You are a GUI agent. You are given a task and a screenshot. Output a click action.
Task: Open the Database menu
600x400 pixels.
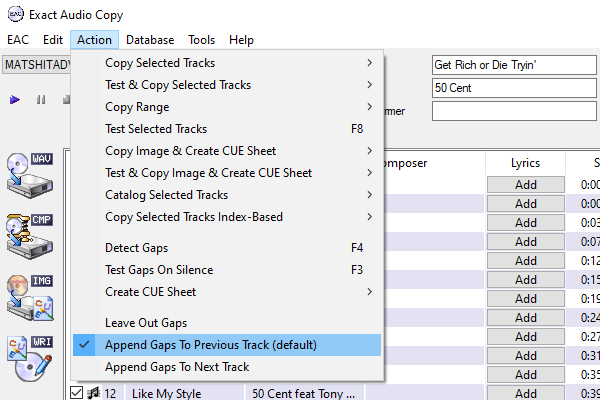click(x=150, y=40)
